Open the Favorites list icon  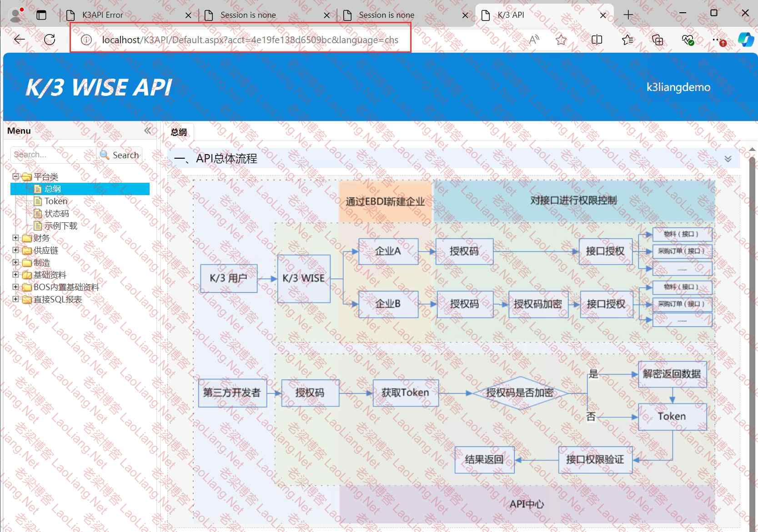(627, 40)
